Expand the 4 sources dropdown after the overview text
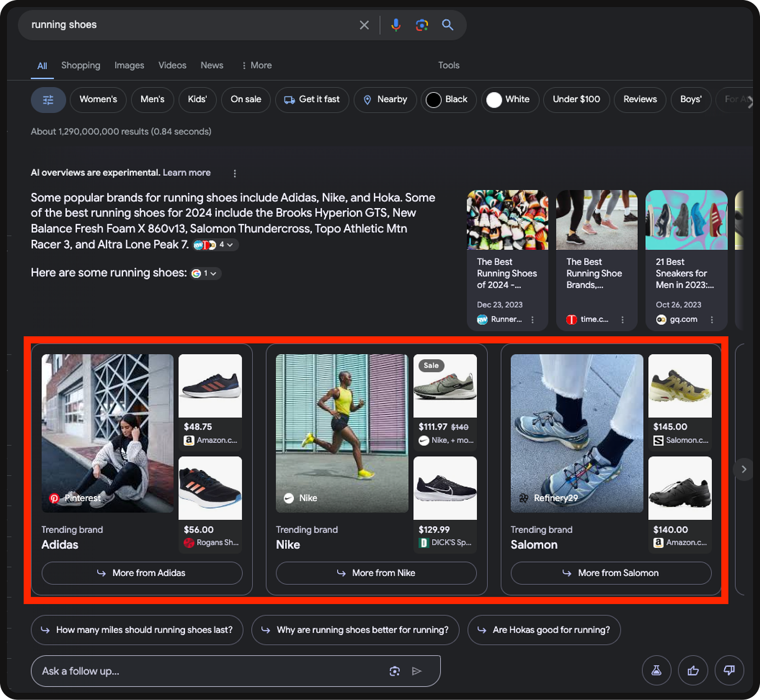The width and height of the screenshot is (760, 700). [x=216, y=245]
